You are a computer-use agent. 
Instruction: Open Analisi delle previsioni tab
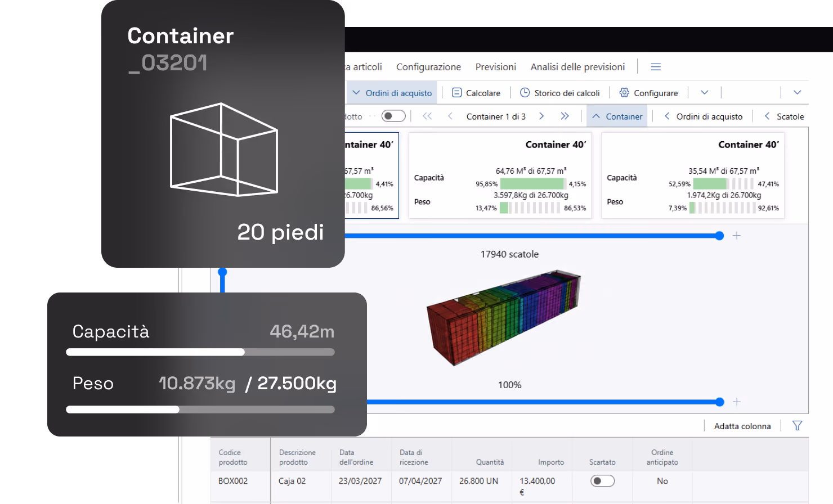click(577, 67)
